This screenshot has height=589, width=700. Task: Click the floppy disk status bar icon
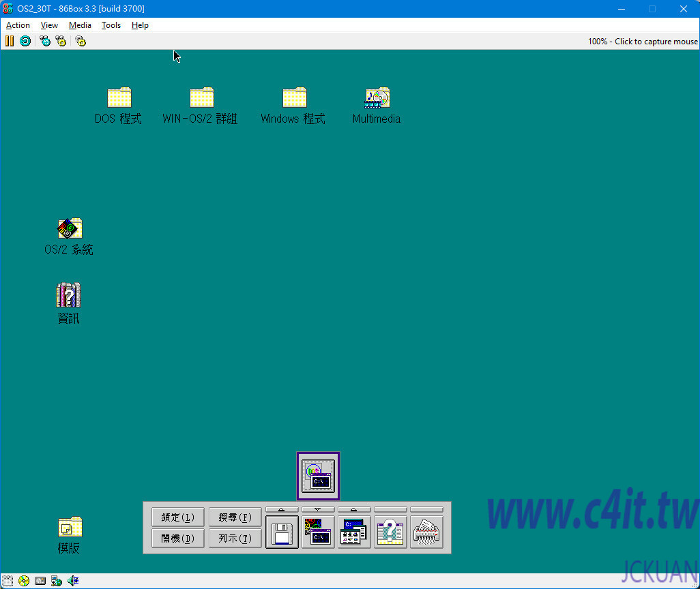click(8, 581)
